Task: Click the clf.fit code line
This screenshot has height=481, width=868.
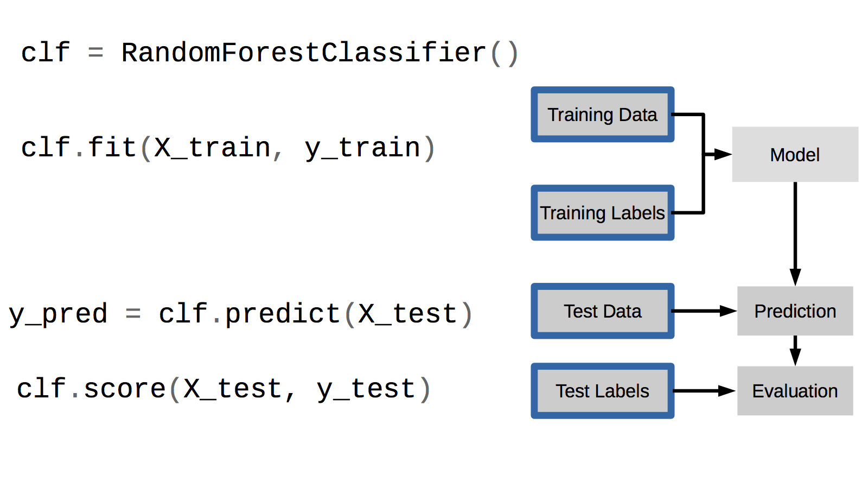Action: coord(228,148)
